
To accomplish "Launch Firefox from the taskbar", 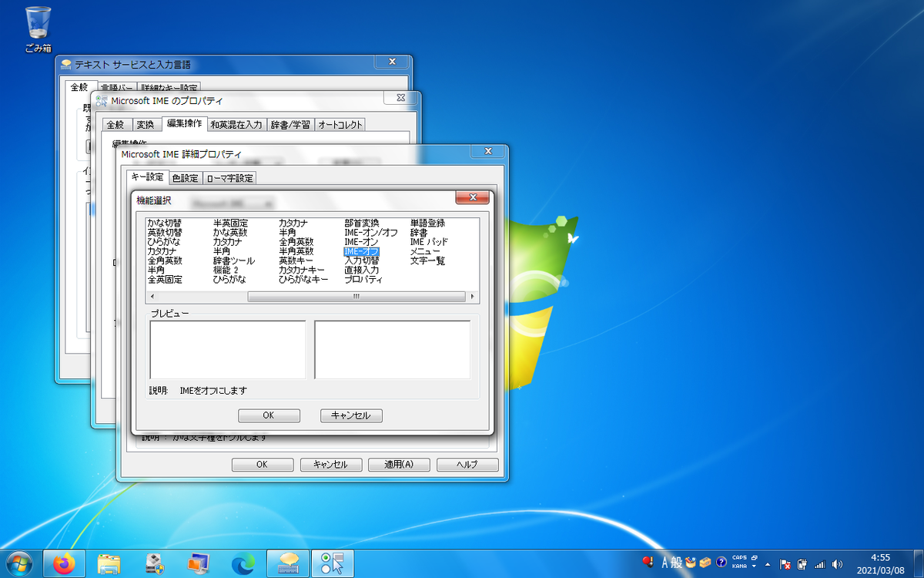I will (65, 564).
